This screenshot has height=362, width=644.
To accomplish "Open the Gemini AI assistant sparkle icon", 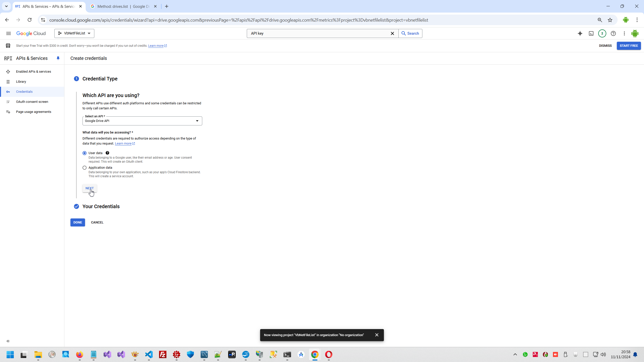I will coord(580,33).
